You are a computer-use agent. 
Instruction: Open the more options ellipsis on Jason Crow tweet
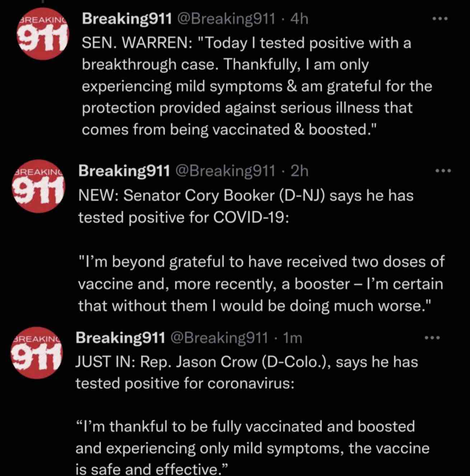[432, 337]
